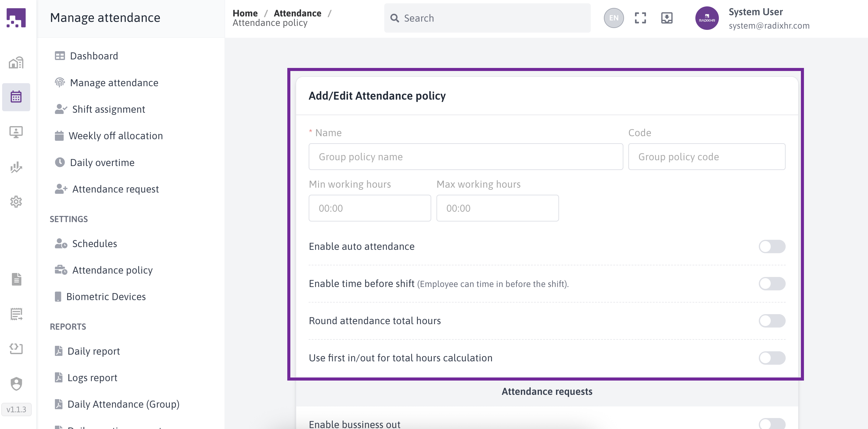
Task: Select Biometric Devices in settings menu
Action: [106, 297]
